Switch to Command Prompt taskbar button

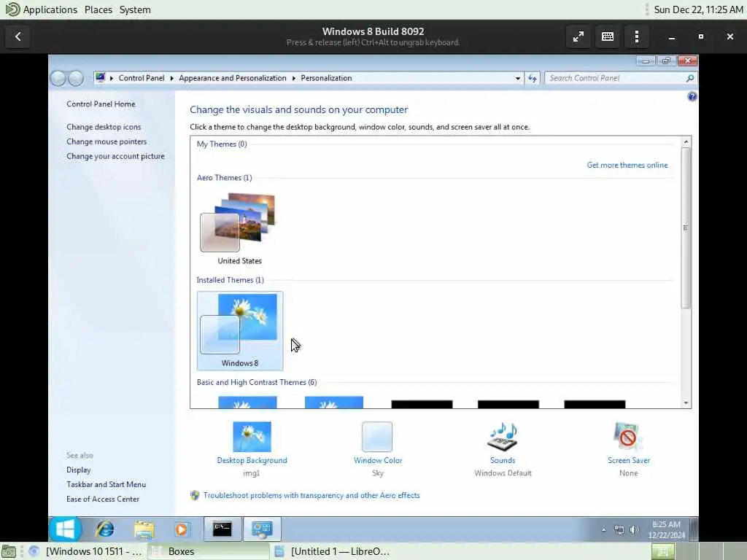(x=222, y=529)
